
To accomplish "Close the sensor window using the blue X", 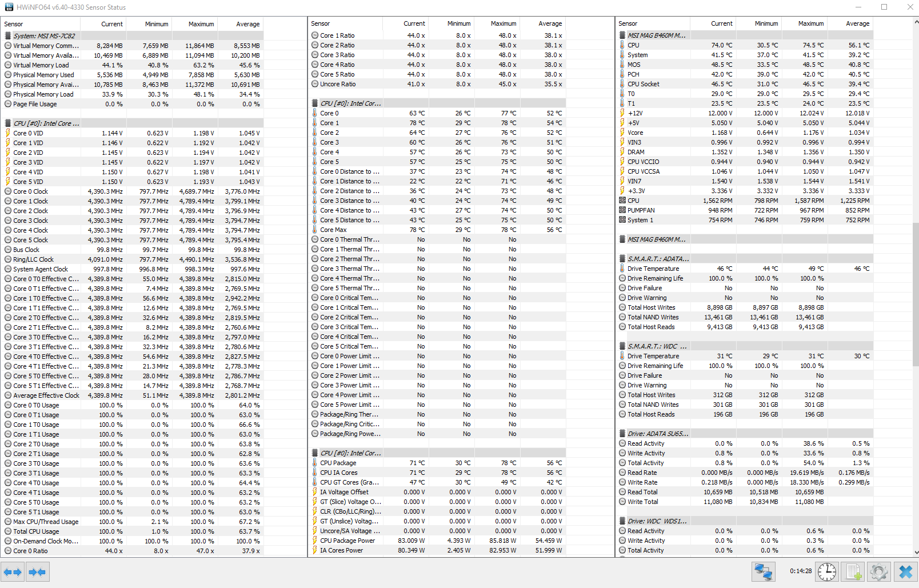I will coord(905,571).
